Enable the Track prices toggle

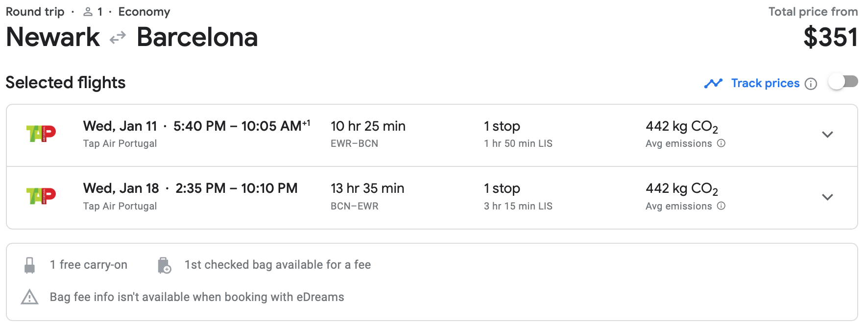coord(843,82)
